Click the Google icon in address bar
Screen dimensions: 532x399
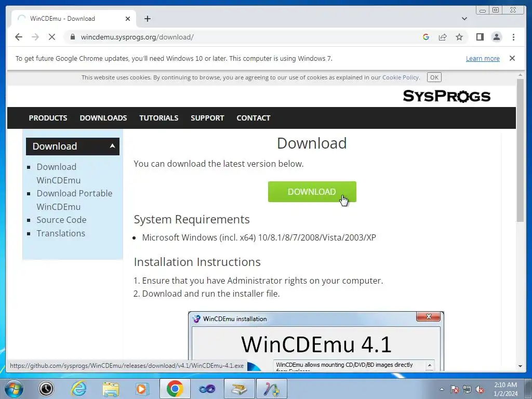426,37
